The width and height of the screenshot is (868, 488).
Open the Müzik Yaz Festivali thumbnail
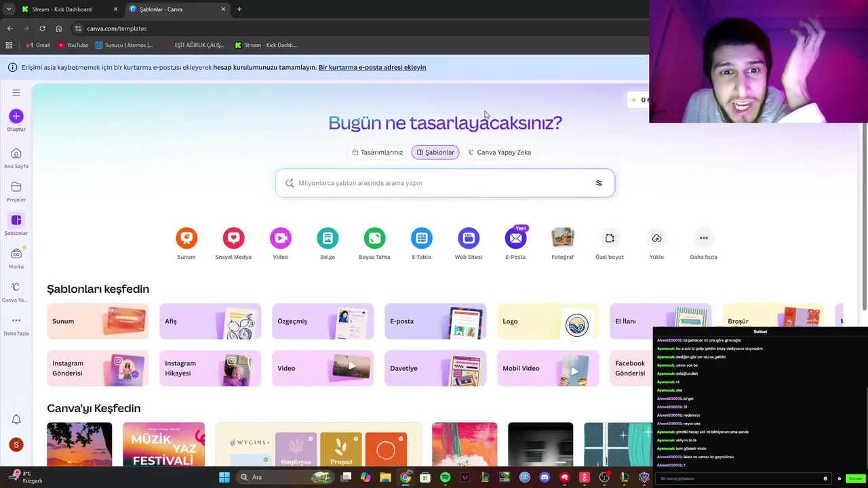(163, 445)
